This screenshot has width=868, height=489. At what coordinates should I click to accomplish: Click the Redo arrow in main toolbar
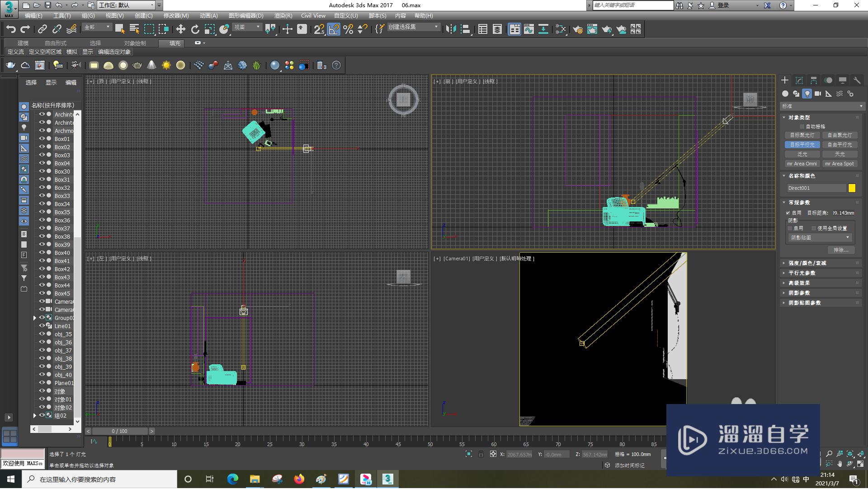pos(25,29)
